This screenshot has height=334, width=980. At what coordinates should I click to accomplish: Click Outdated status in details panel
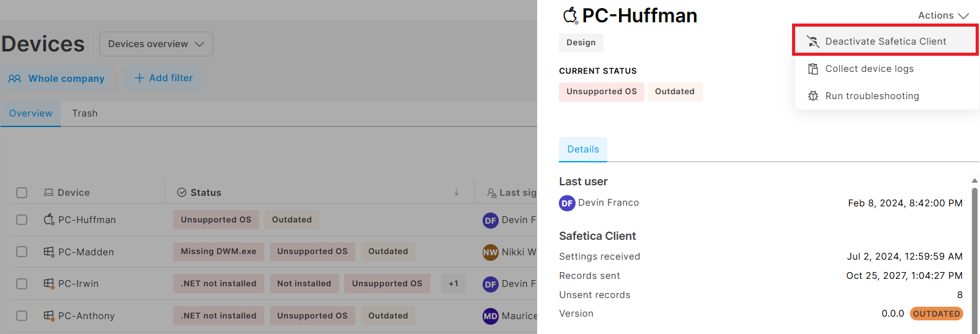click(675, 92)
